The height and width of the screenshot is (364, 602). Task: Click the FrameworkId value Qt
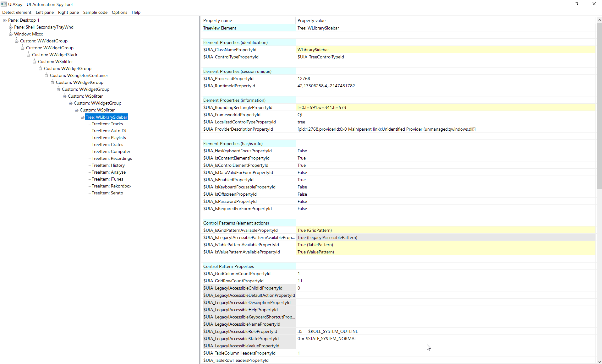[x=300, y=115]
